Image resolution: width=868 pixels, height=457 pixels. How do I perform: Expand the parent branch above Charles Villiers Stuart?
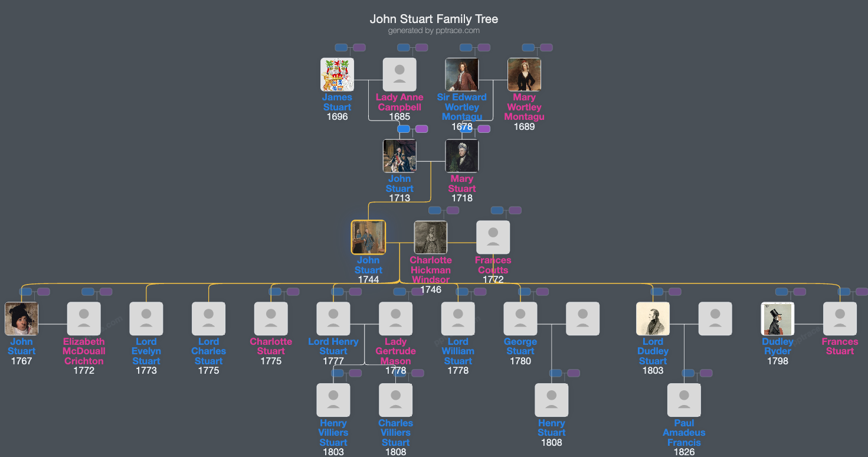pos(400,373)
